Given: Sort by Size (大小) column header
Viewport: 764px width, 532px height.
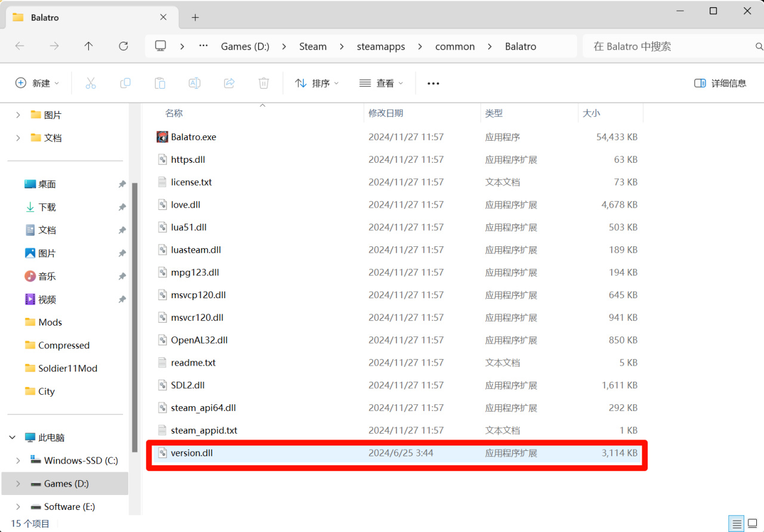Looking at the screenshot, I should coord(611,113).
